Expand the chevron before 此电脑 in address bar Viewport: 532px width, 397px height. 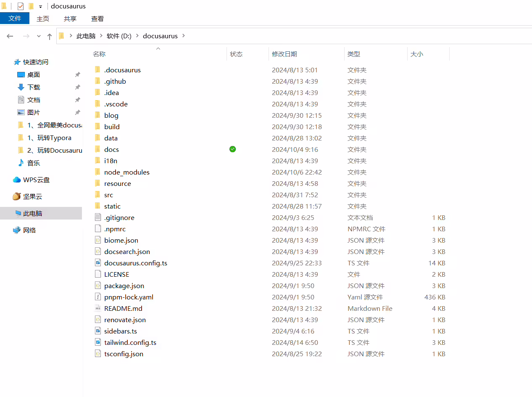pyautogui.click(x=71, y=36)
